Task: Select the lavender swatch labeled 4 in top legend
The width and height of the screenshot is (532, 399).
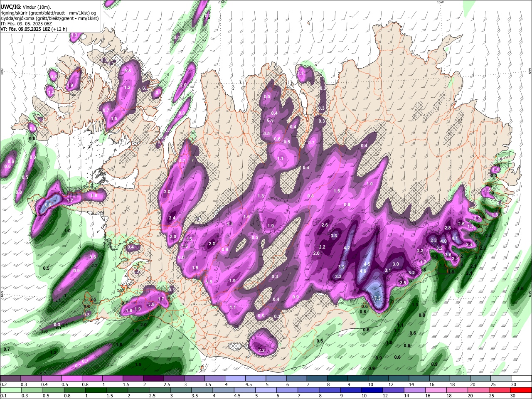Action: [x=235, y=379]
